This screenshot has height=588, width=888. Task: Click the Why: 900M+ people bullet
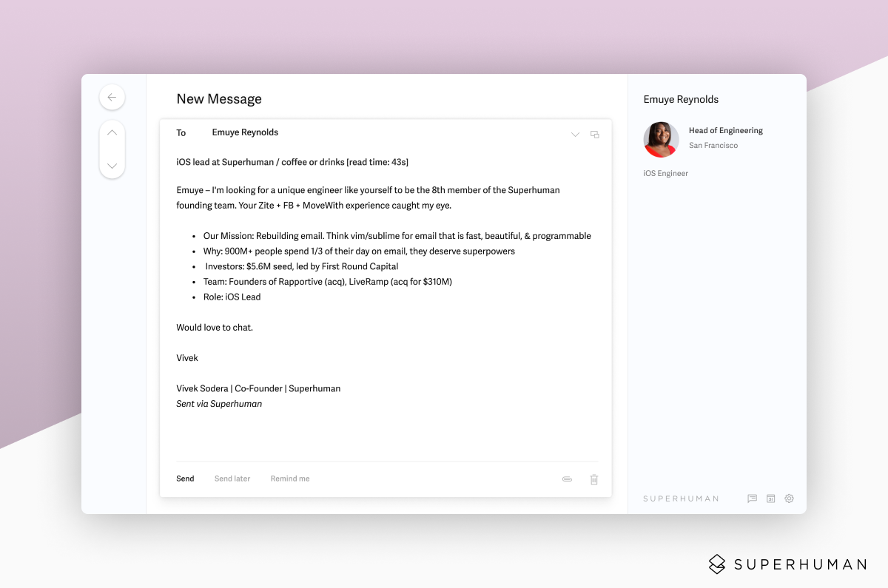[x=359, y=251]
